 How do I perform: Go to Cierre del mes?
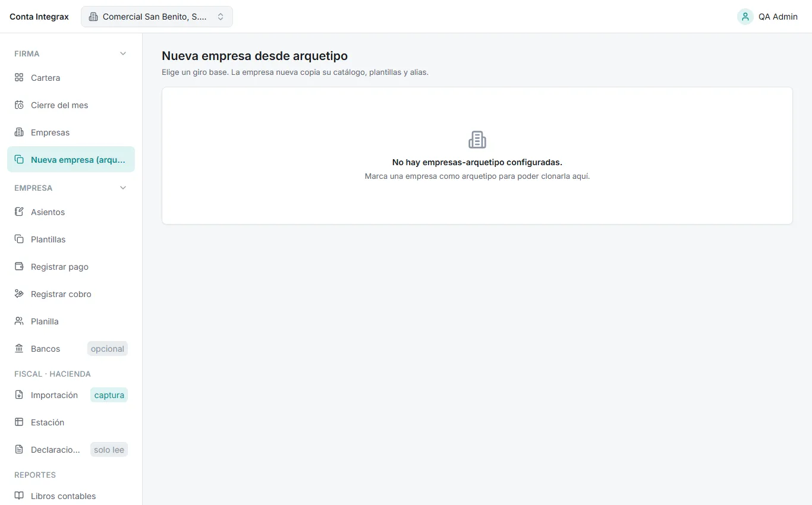[x=71, y=105]
